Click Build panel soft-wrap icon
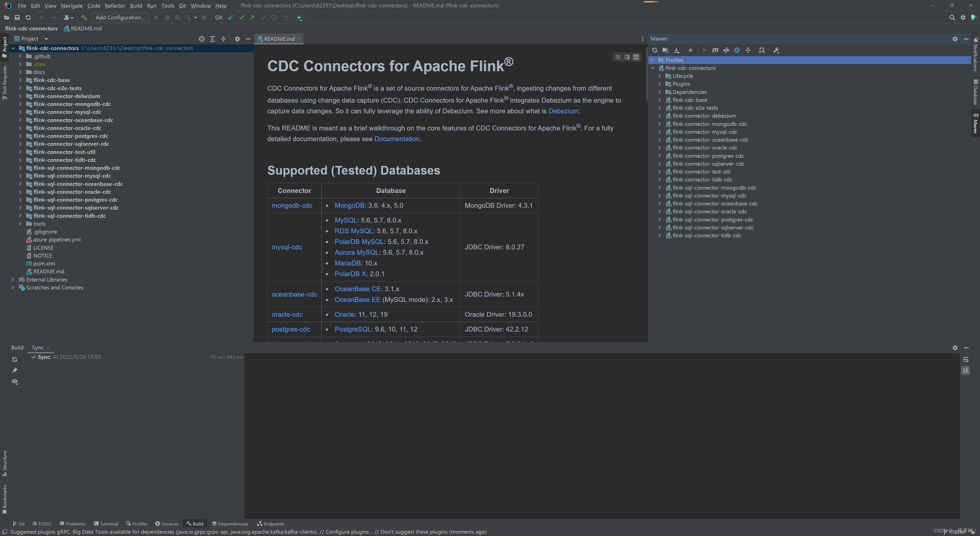This screenshot has width=980, height=536. point(965,359)
